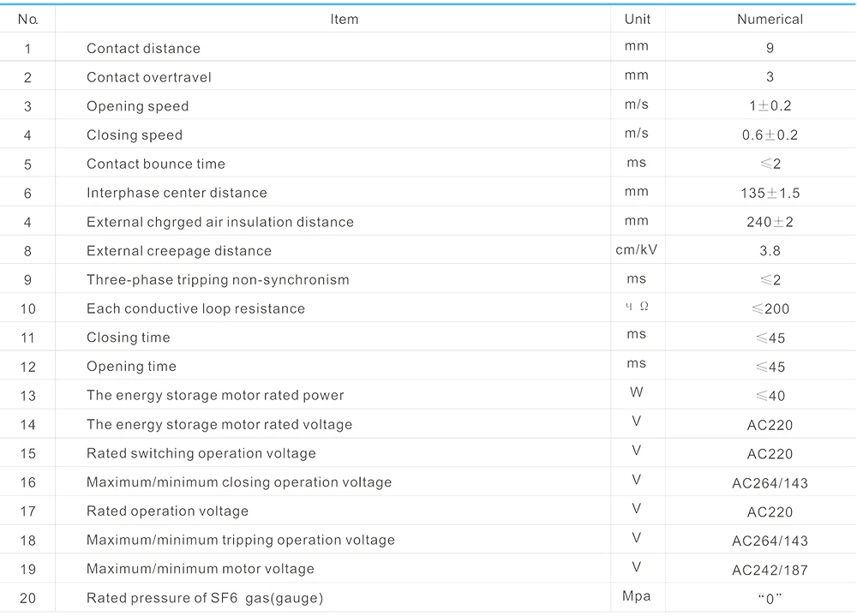Viewport: 857px width, 616px height.
Task: Select the "External creepage distance" item
Action: pos(178,251)
